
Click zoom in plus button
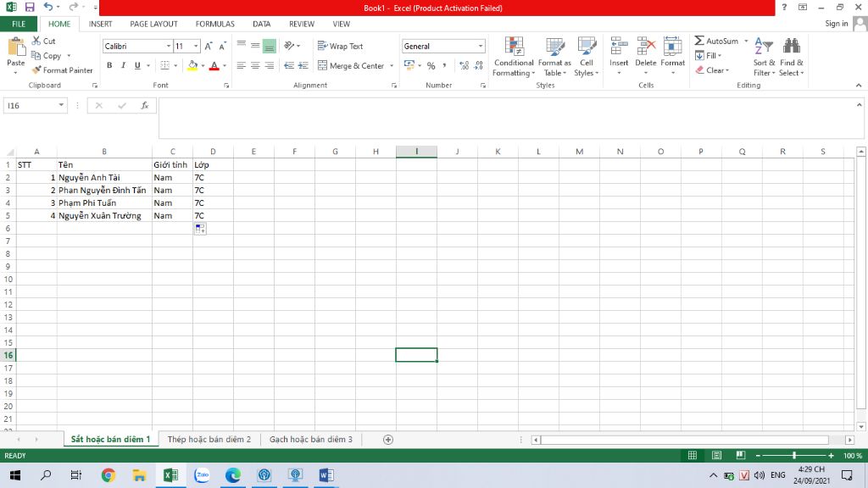pos(831,455)
